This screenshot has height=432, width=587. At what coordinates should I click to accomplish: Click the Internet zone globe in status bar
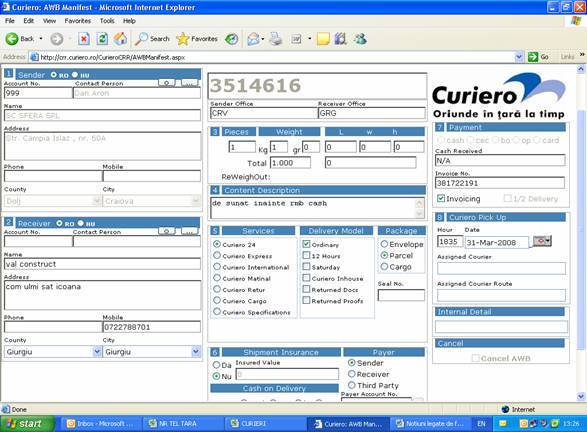point(505,409)
